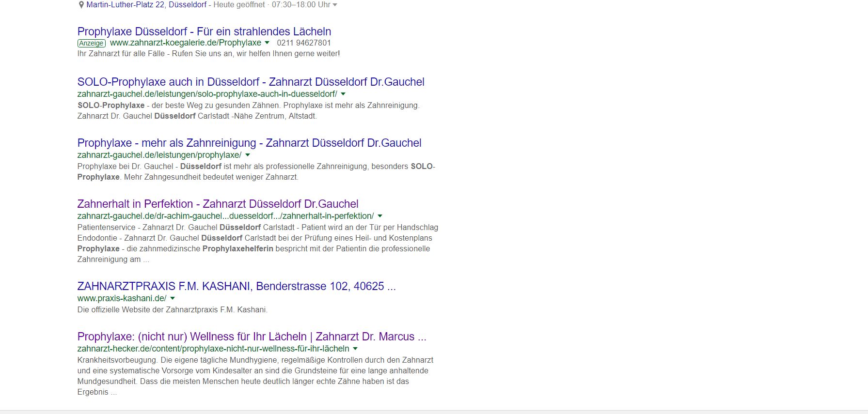Viewport: 868px width, 414px height.
Task: Open 'Zahnerhalt in Perfektion' visited result
Action: tap(218, 204)
